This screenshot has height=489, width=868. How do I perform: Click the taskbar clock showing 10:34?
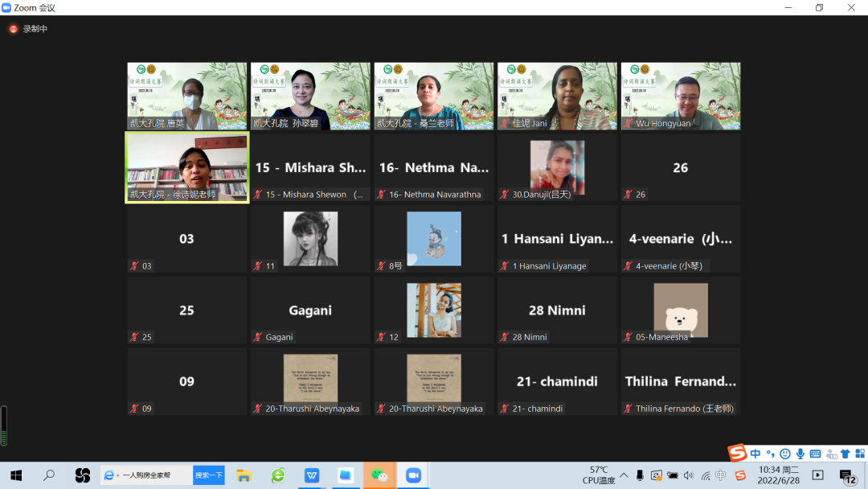[x=779, y=475]
